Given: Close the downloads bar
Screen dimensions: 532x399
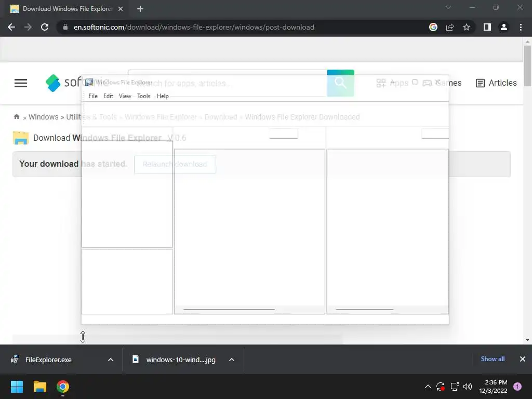Looking at the screenshot, I should point(523,359).
